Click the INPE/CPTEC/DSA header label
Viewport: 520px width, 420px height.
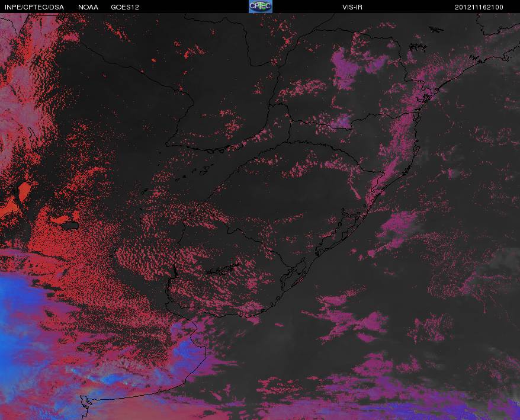[34, 7]
